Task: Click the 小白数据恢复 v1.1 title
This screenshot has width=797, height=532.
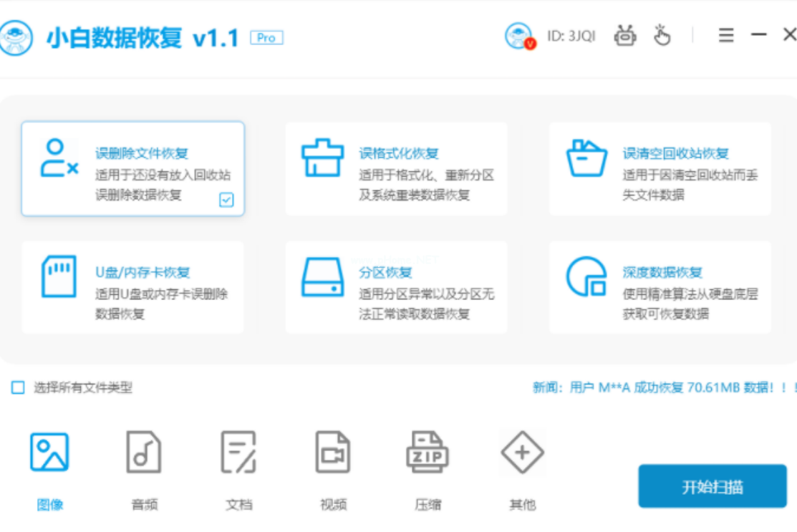Action: (x=143, y=38)
